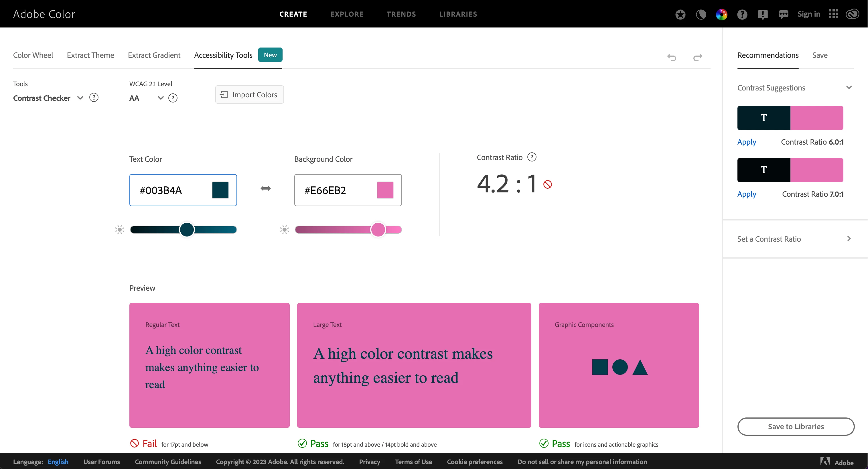Expand Set a Contrast Ratio panel

tap(849, 239)
